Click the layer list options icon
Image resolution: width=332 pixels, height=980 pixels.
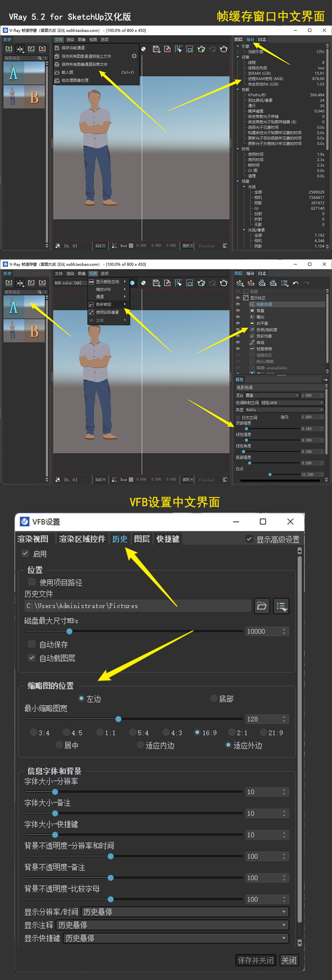coord(284,283)
